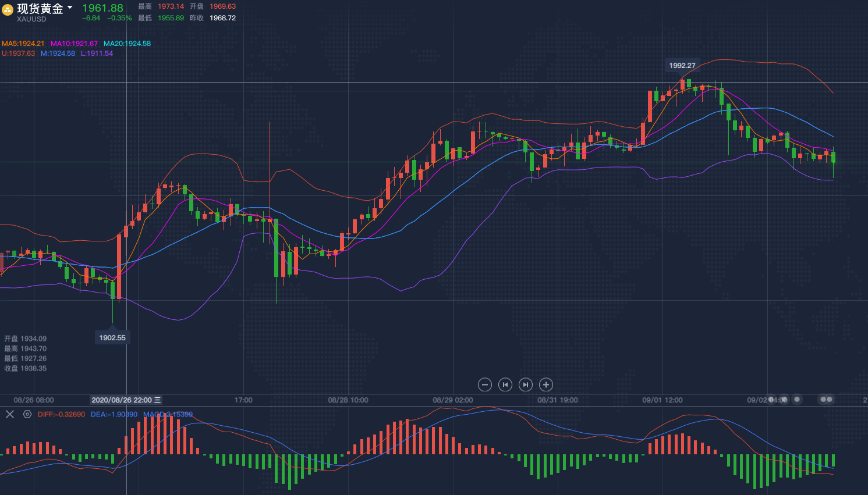Zoom in the chart with plus button
This screenshot has height=495, width=868.
coord(546,384)
